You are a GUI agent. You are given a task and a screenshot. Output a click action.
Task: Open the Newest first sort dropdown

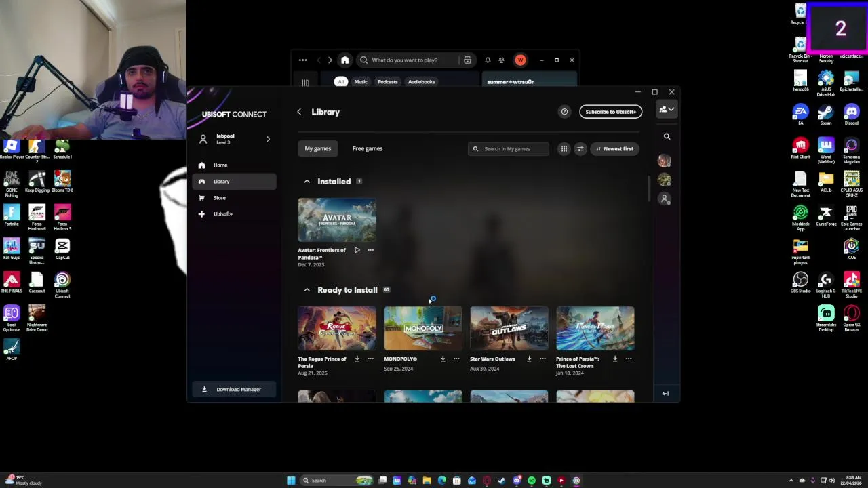tap(614, 148)
